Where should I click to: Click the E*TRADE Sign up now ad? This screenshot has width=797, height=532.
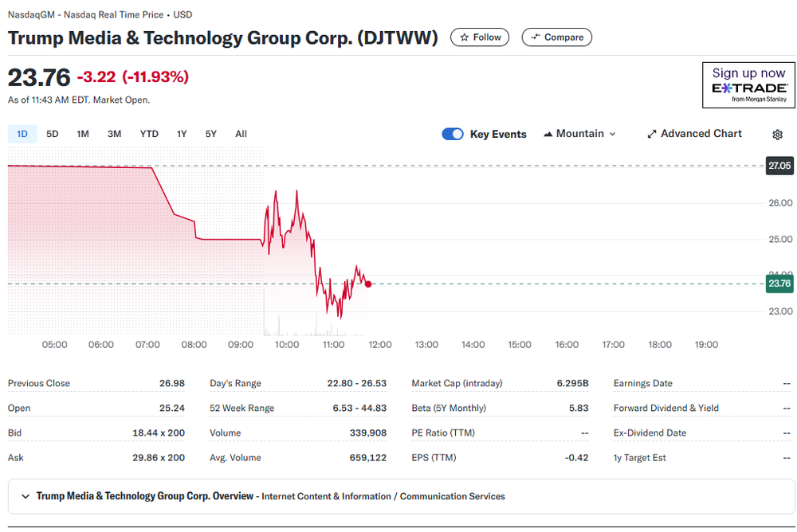click(748, 84)
